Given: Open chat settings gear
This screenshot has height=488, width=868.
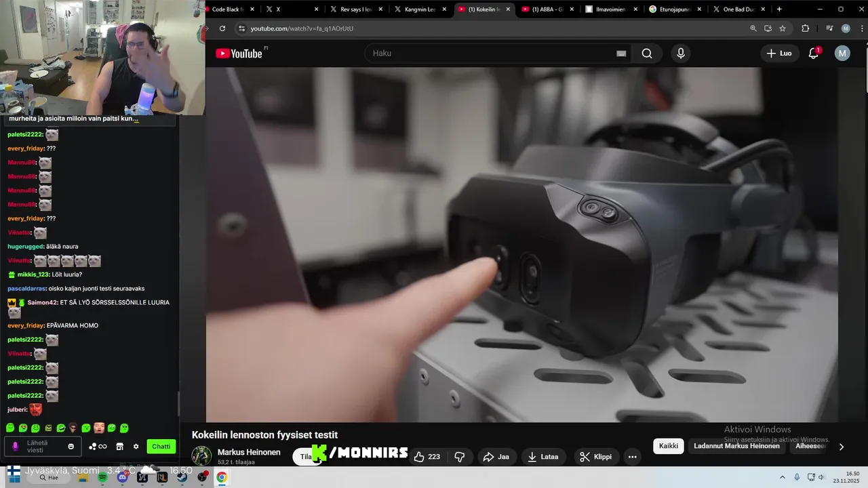Looking at the screenshot, I should click(x=136, y=447).
